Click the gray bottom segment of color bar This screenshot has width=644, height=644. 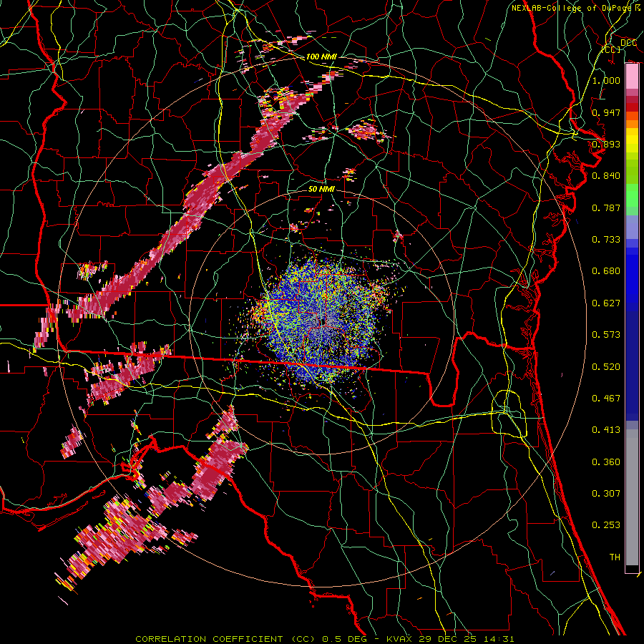coord(632,497)
